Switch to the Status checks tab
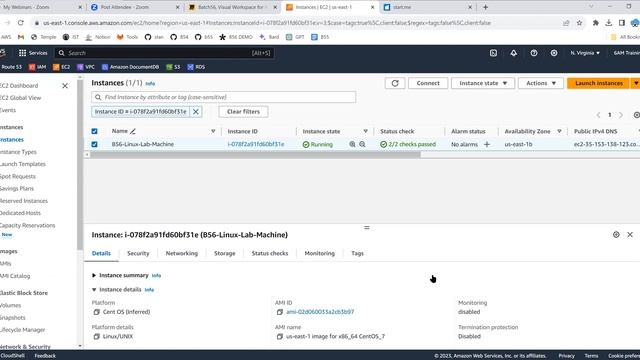This screenshot has width=640, height=360. pyautogui.click(x=270, y=253)
